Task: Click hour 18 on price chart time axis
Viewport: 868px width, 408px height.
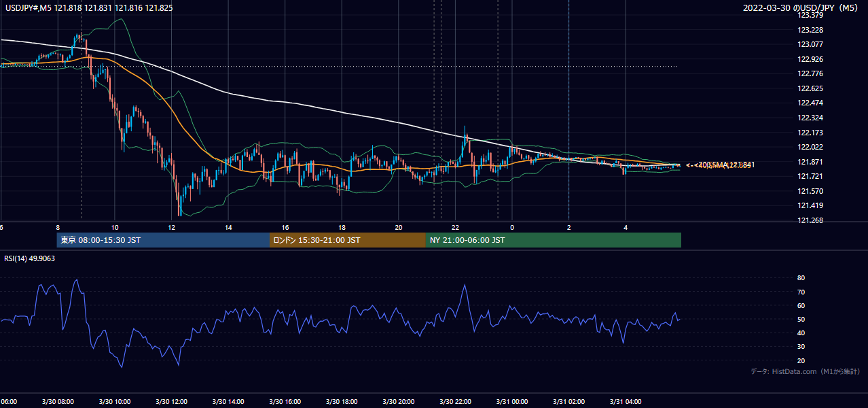Action: (x=342, y=227)
